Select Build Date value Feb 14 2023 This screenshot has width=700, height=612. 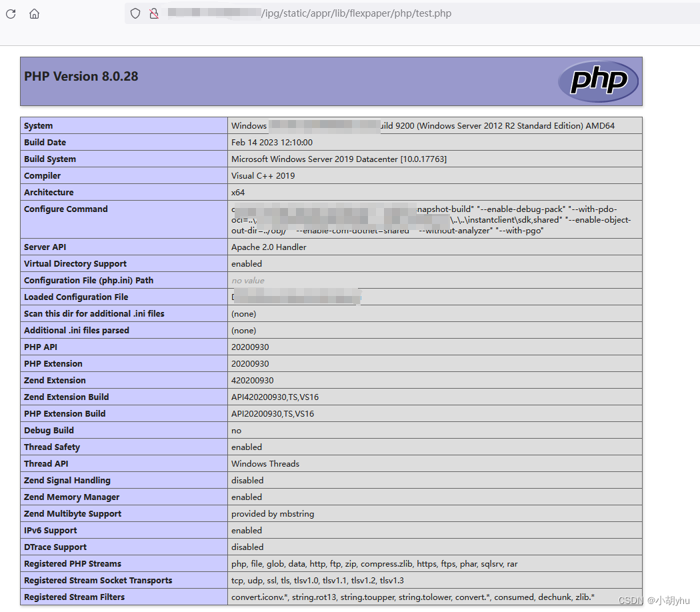tap(272, 143)
